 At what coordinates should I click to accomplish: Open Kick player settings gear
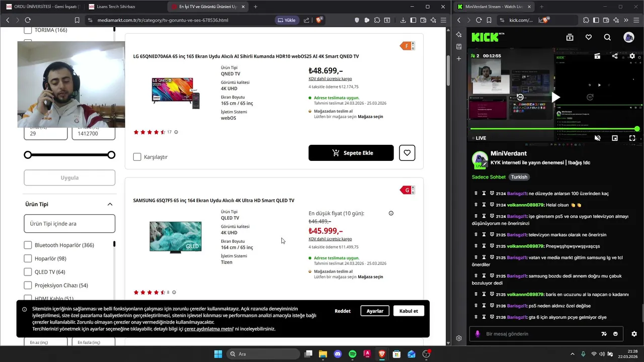632,56
